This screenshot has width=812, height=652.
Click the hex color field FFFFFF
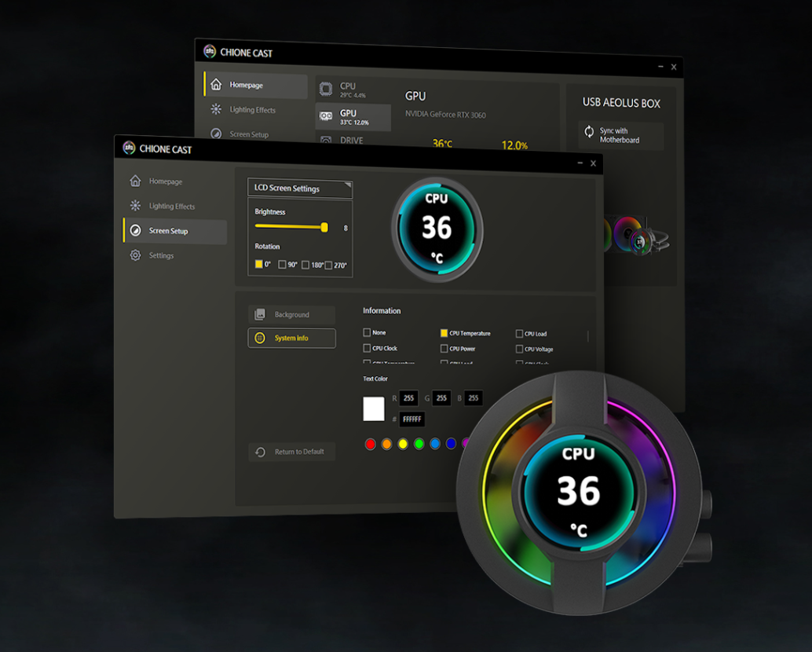click(x=411, y=419)
